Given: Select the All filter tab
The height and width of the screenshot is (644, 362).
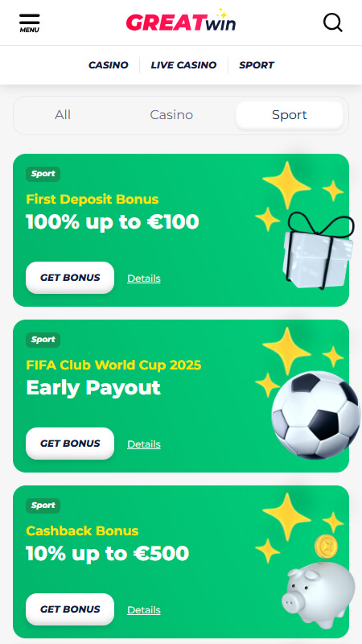Looking at the screenshot, I should click(x=63, y=115).
